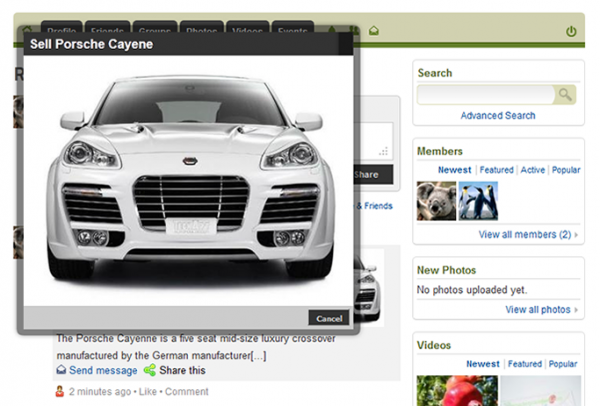Image resolution: width=600 pixels, height=406 pixels.
Task: Click the search magnifier icon
Action: pos(566,95)
